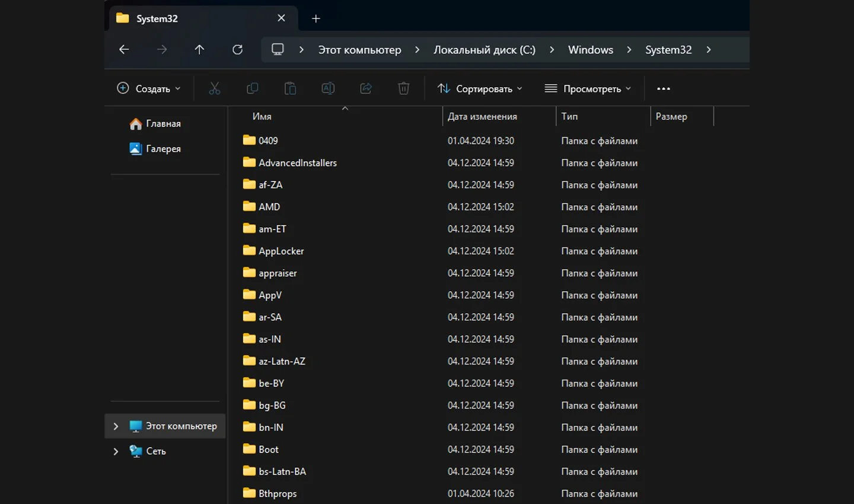The height and width of the screenshot is (504, 854).
Task: Click the Delete trash bin icon
Action: point(404,88)
